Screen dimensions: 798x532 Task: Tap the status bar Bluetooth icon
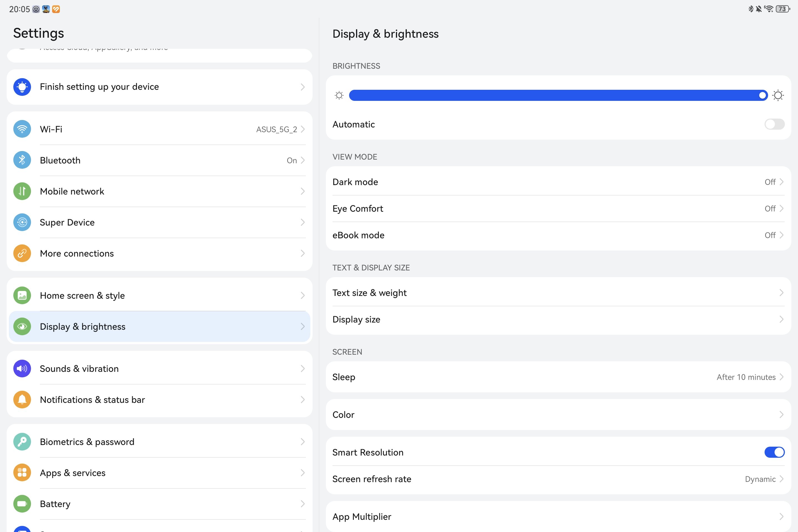coord(751,9)
